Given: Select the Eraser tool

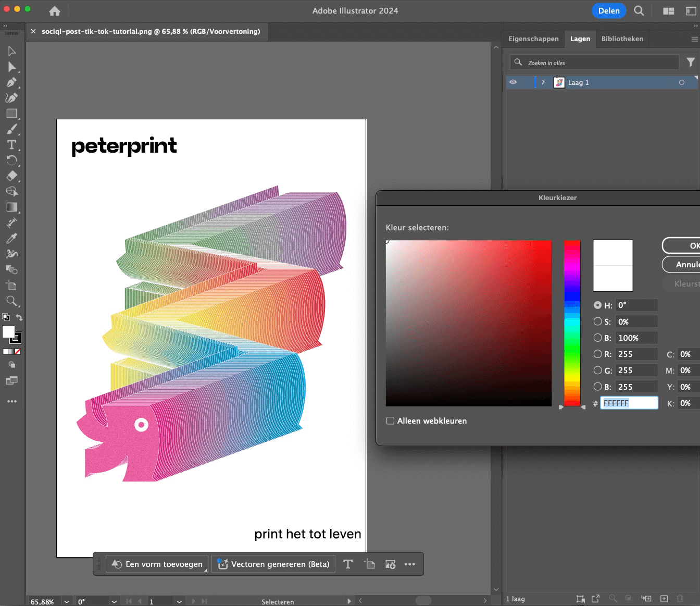Looking at the screenshot, I should coord(11,176).
